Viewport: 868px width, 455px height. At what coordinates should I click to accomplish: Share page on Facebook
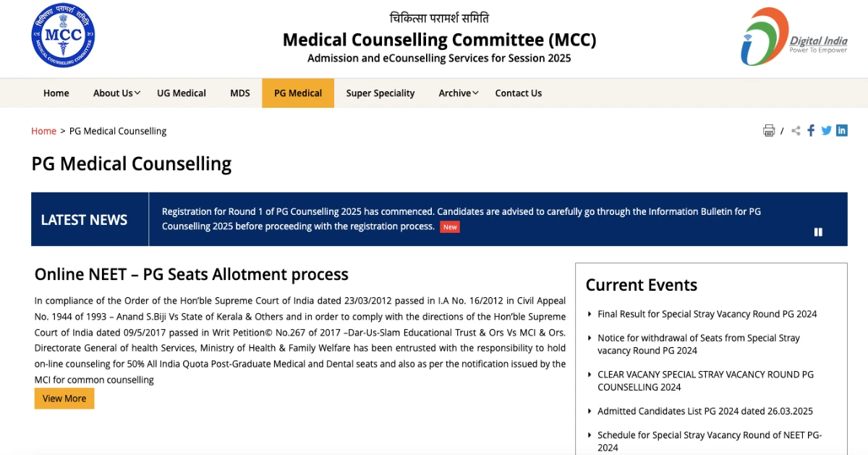click(811, 131)
